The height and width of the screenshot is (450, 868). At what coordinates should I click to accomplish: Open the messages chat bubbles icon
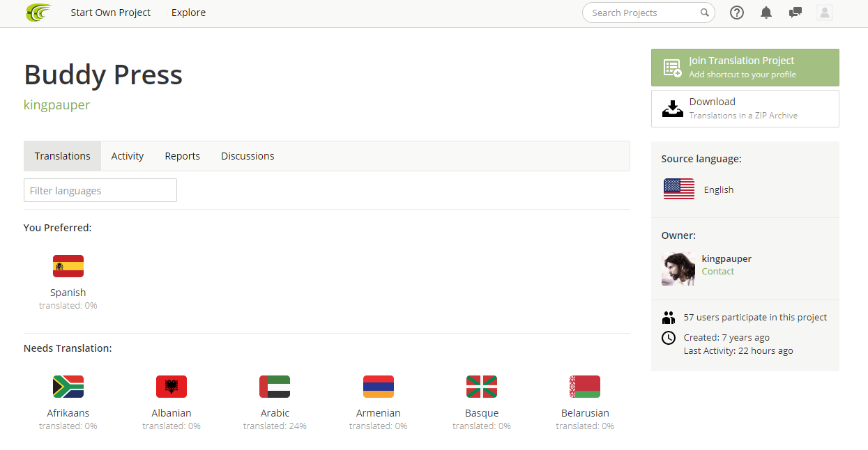pyautogui.click(x=795, y=13)
